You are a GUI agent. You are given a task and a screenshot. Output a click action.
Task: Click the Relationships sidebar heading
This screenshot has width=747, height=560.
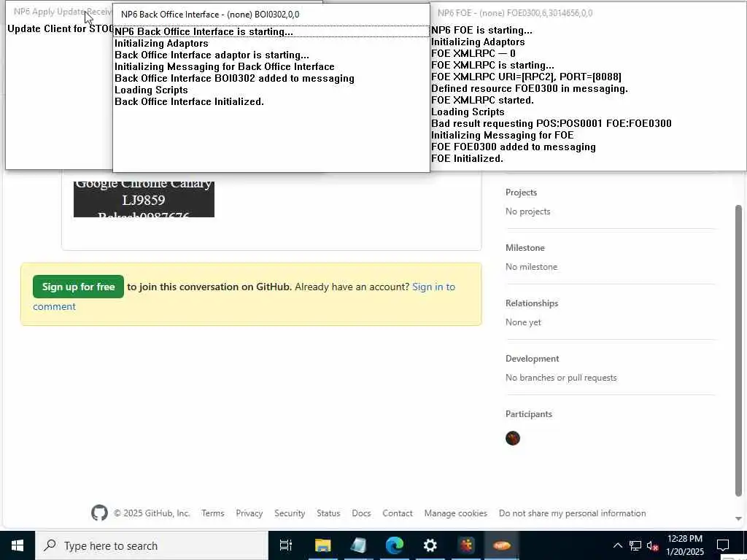tap(532, 303)
